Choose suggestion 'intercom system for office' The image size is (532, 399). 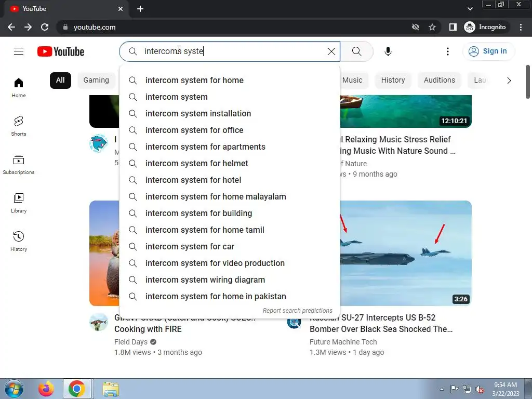click(229, 130)
